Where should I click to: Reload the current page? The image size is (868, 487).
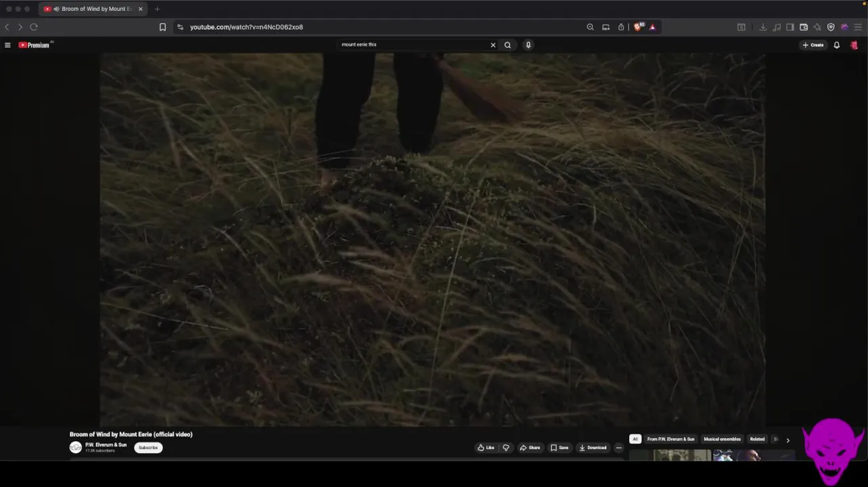34,27
